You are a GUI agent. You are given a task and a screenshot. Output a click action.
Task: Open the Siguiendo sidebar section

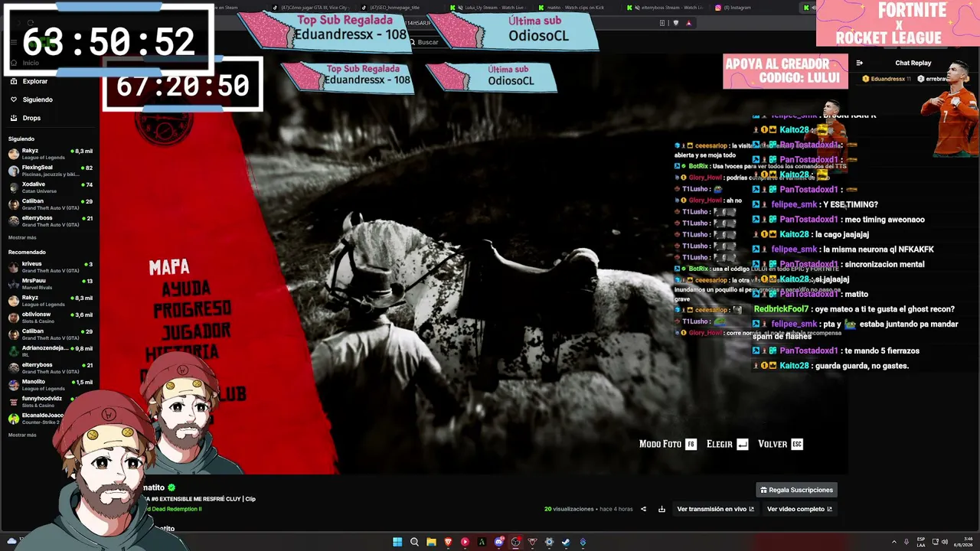(x=38, y=99)
